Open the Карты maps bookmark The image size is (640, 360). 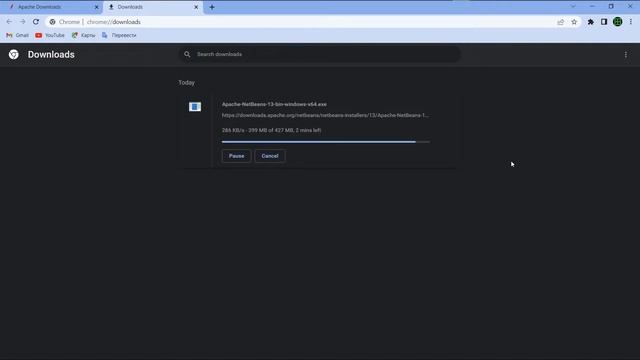coord(83,36)
